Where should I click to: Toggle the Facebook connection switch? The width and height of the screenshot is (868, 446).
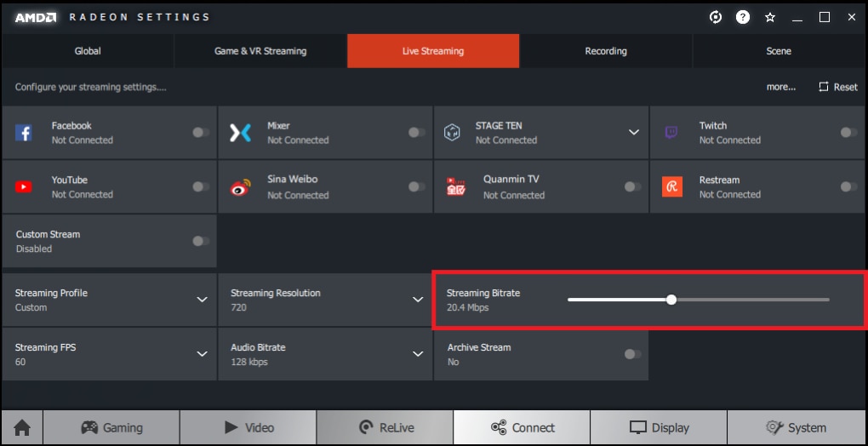201,132
